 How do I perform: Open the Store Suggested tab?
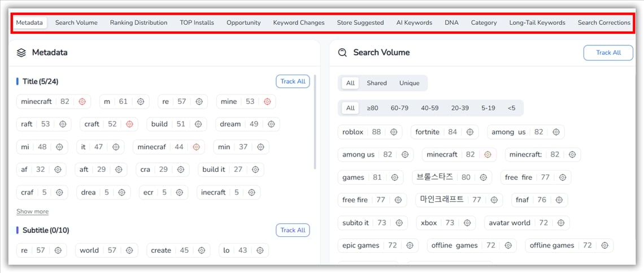360,23
